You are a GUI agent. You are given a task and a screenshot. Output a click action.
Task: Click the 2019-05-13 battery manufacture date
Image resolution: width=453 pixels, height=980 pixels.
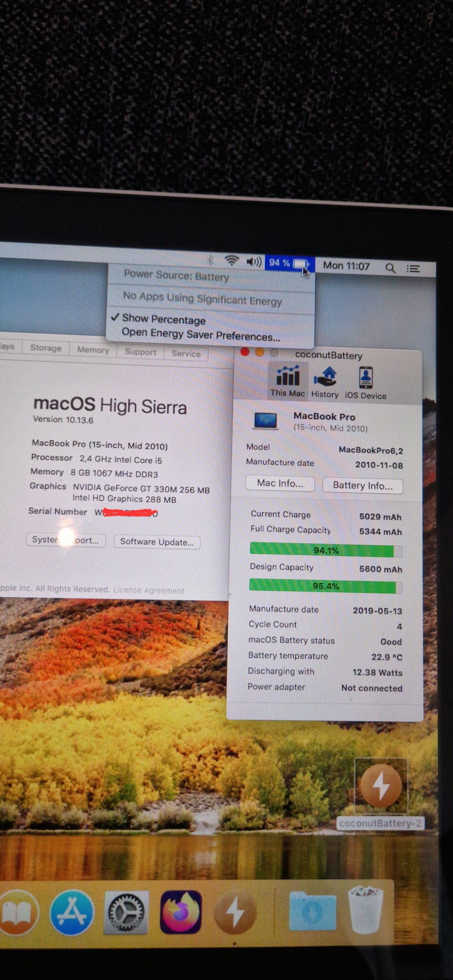(x=377, y=611)
